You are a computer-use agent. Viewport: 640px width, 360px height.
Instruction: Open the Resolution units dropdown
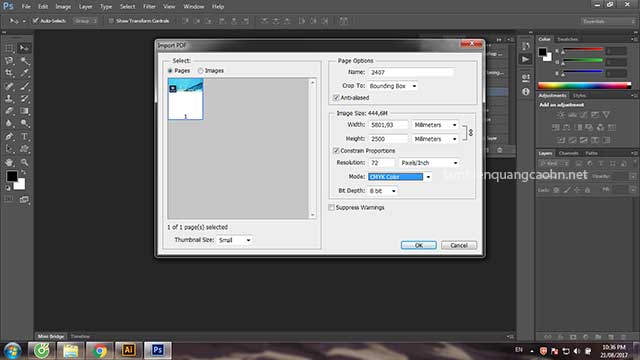[x=429, y=163]
